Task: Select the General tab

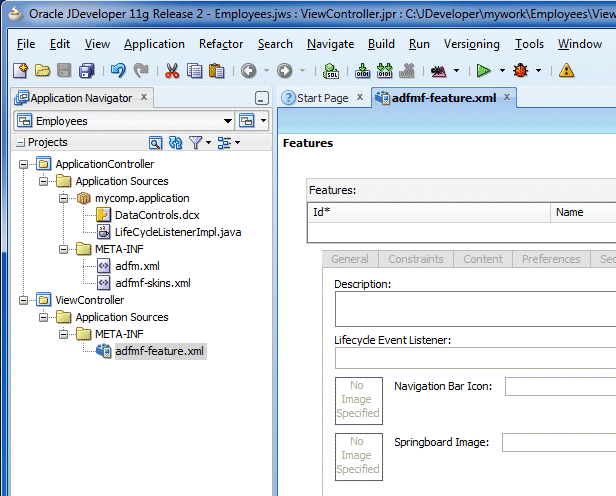Action: click(350, 259)
